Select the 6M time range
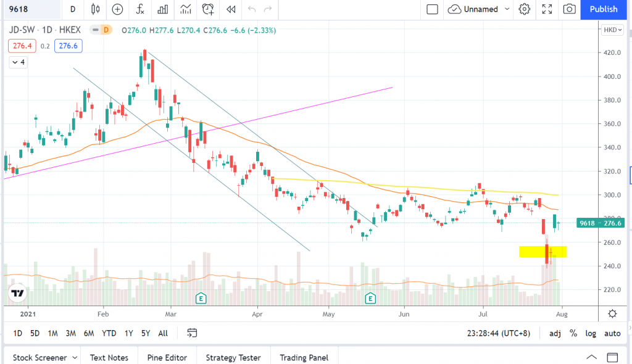The height and width of the screenshot is (364, 632). pyautogui.click(x=89, y=333)
